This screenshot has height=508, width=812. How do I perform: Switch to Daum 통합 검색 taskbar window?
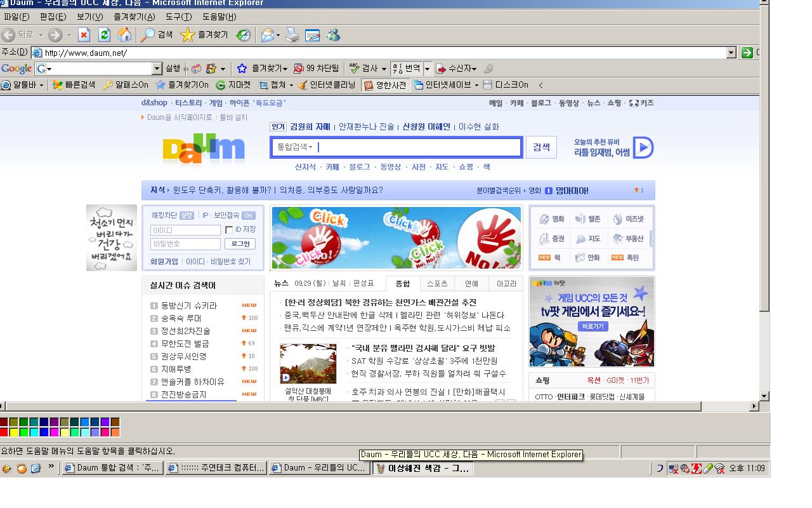pos(112,468)
